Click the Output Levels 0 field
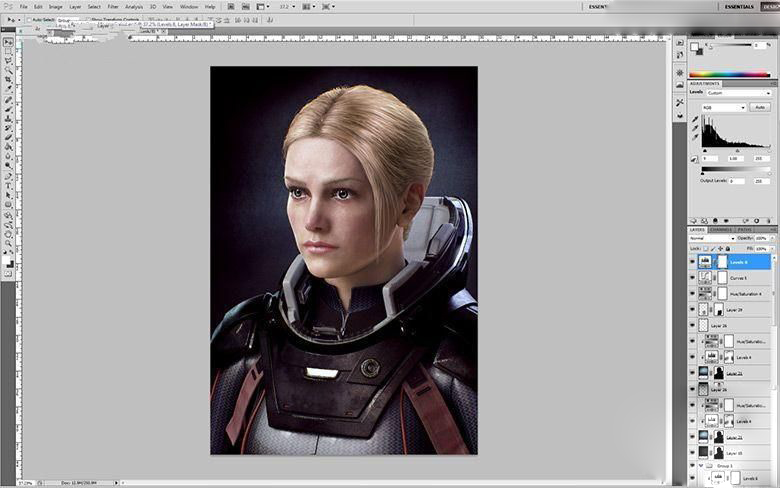The height and width of the screenshot is (488, 780). coord(736,181)
